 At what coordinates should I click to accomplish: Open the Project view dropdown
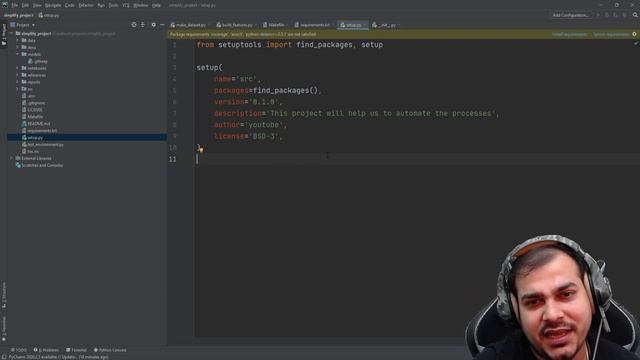click(x=23, y=25)
